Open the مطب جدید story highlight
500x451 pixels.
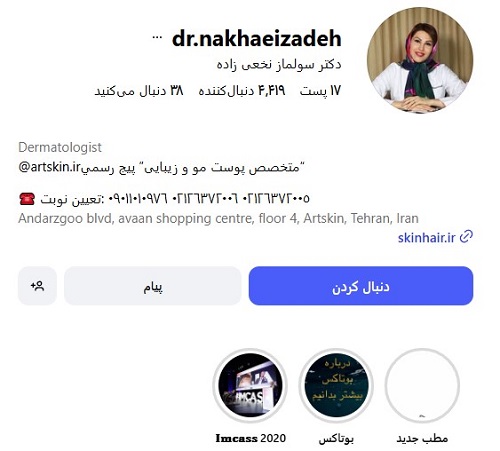[x=422, y=386]
